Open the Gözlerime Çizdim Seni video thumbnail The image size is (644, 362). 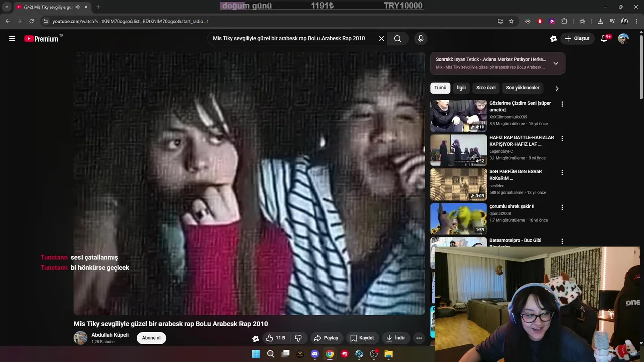point(458,116)
